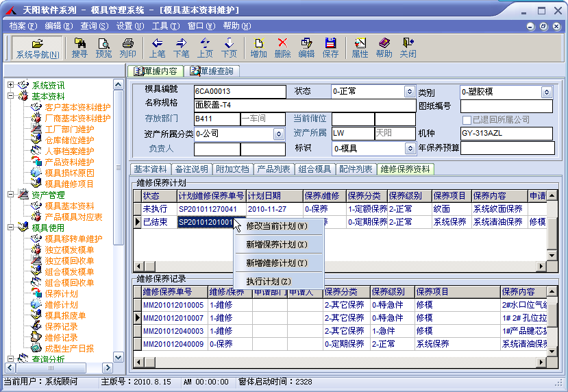Go to previous record with 上笔
The width and height of the screenshot is (568, 392).
pyautogui.click(x=157, y=47)
